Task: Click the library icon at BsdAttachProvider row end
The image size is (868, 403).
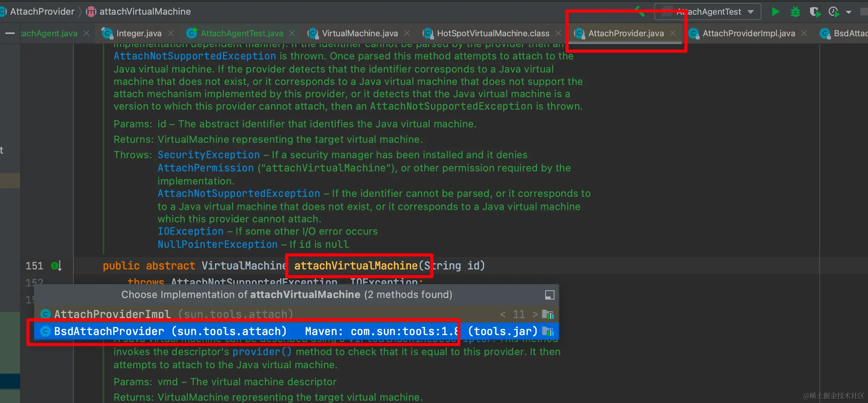Action: [x=548, y=331]
